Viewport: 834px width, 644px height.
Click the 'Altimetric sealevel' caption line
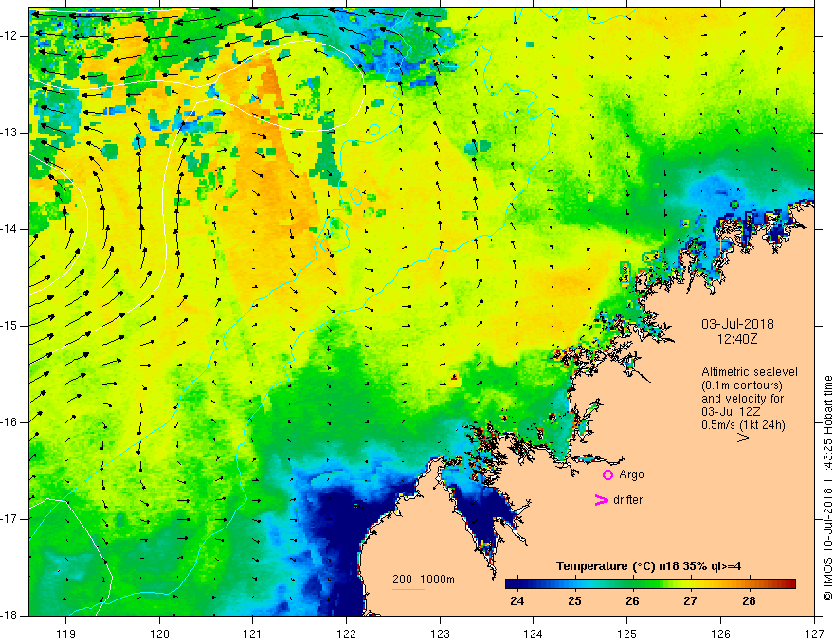(x=750, y=372)
